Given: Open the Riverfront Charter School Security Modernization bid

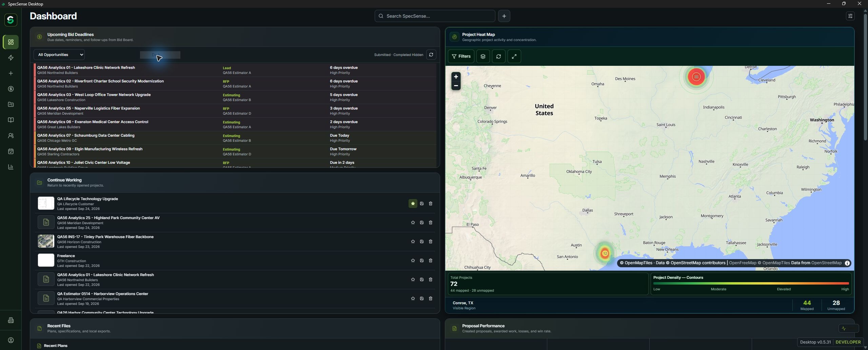Looking at the screenshot, I should (235, 83).
